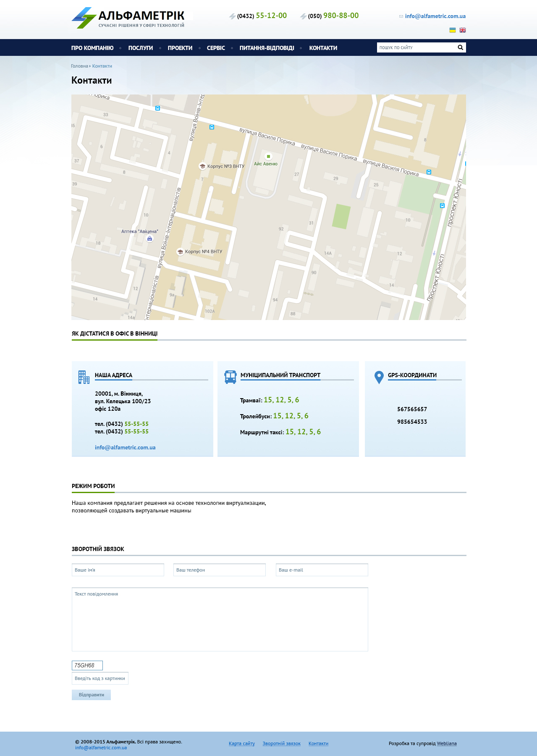Click the Айс Авеню green map marker

pos(268,156)
